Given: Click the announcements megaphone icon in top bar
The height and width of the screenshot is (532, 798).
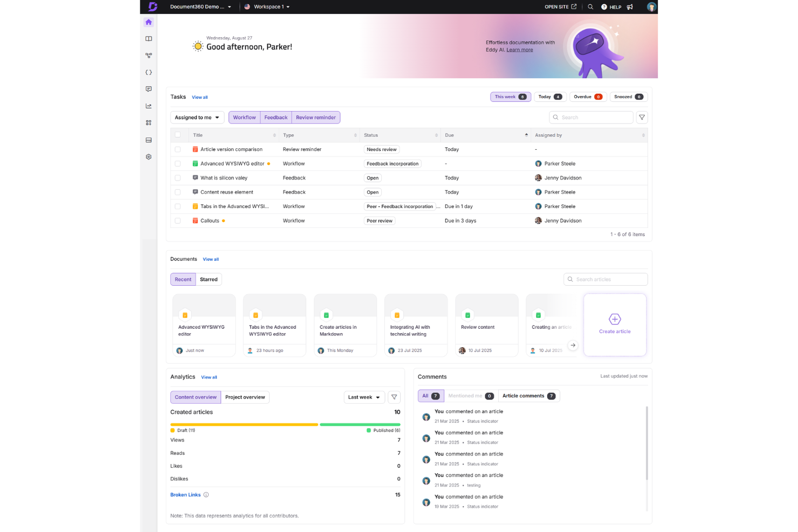Looking at the screenshot, I should [630, 6].
